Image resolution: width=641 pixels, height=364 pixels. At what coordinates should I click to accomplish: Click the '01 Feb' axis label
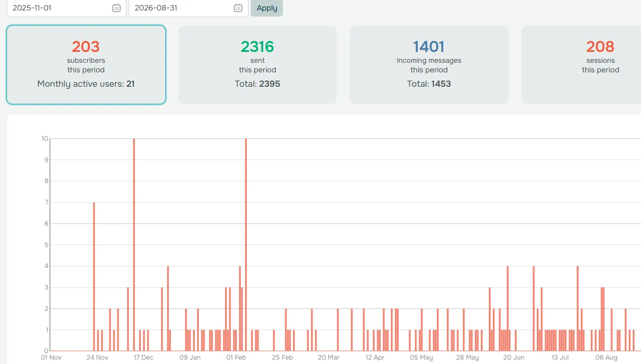point(236,357)
